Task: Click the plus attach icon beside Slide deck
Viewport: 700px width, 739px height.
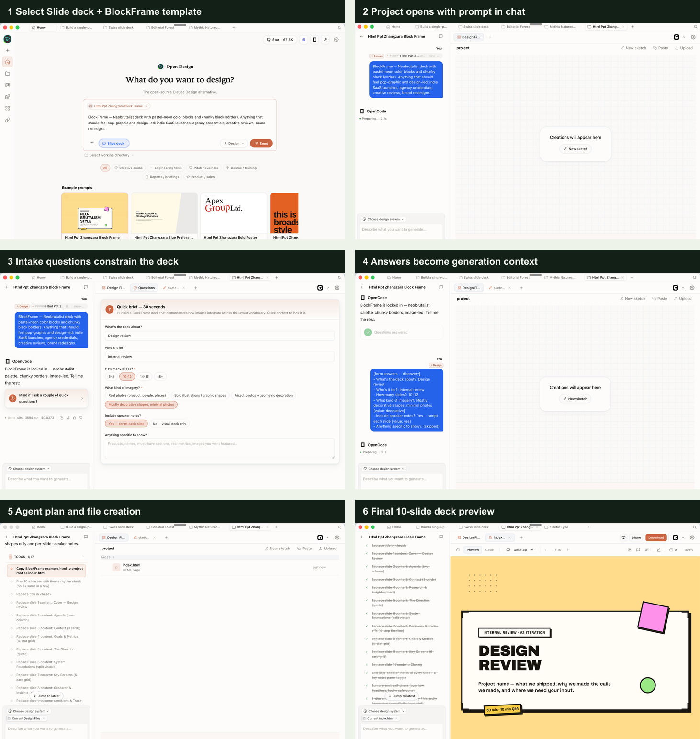Action: coord(92,143)
